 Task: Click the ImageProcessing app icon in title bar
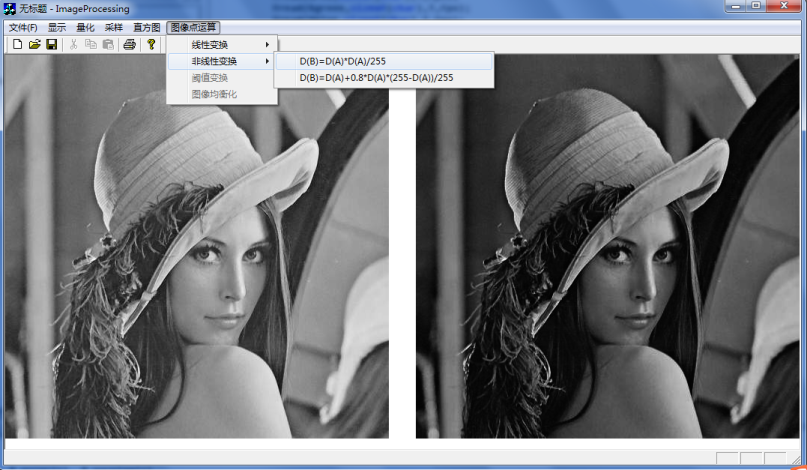coord(10,8)
